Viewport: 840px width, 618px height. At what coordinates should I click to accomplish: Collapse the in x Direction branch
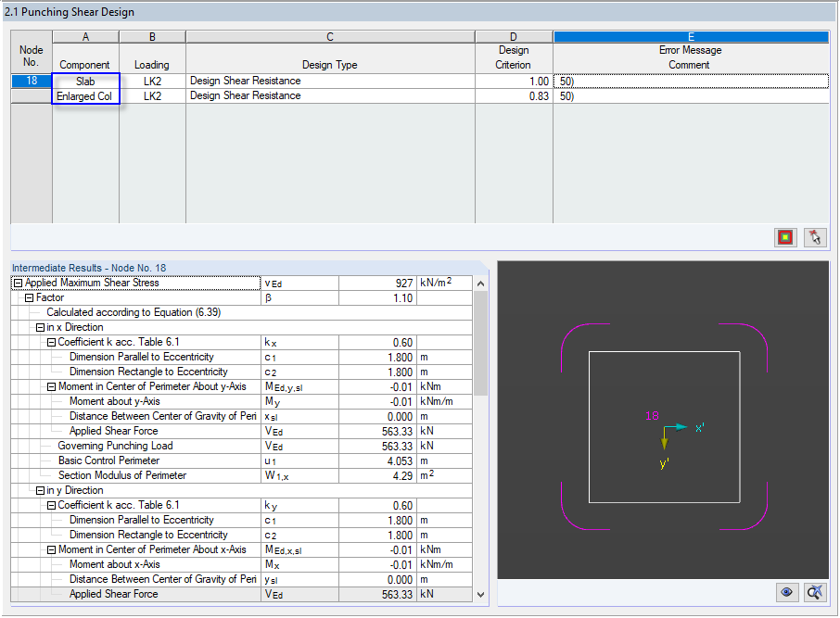(40, 327)
